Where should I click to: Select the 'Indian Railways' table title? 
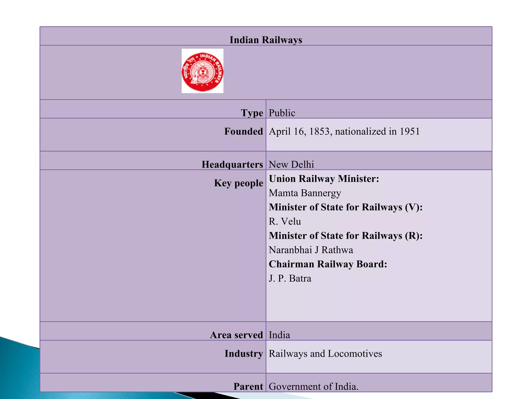[266, 40]
